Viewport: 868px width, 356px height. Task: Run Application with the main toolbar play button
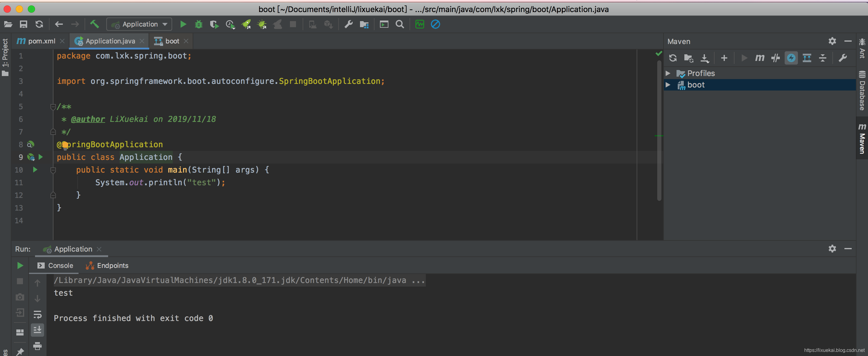(183, 24)
